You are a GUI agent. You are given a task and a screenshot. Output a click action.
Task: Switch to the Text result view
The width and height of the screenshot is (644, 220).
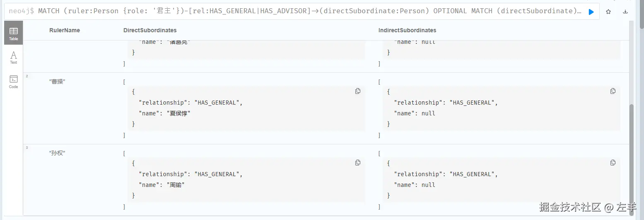(x=14, y=57)
